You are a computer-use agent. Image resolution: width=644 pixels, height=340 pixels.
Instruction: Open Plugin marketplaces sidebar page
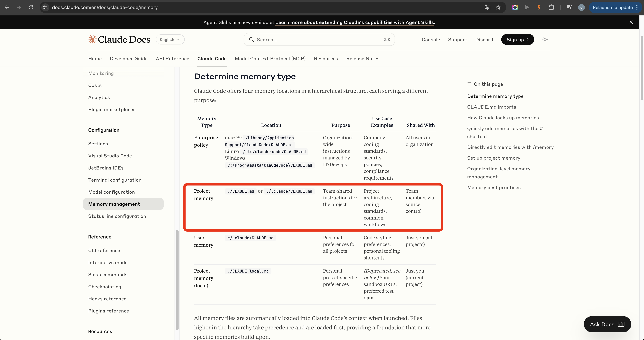point(112,109)
